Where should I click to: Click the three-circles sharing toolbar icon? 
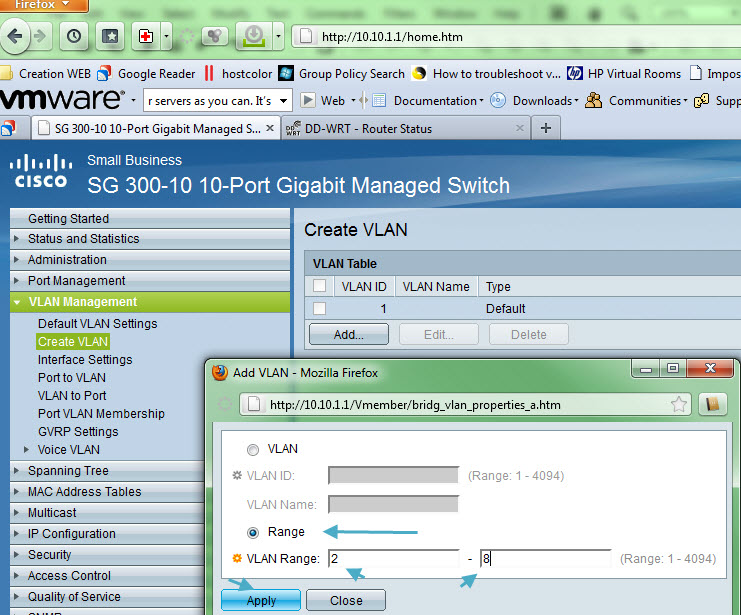215,36
